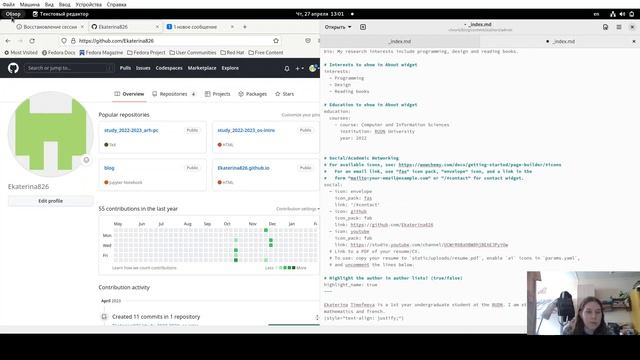The height and width of the screenshot is (360, 640).
Task: Reload the GitHub page
Action: click(x=32, y=41)
